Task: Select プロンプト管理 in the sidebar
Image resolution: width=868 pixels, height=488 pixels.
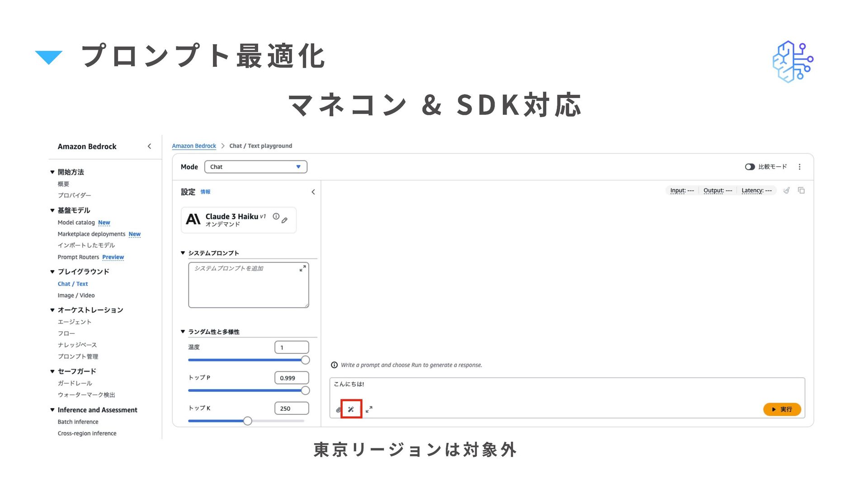Action: pyautogui.click(x=78, y=357)
